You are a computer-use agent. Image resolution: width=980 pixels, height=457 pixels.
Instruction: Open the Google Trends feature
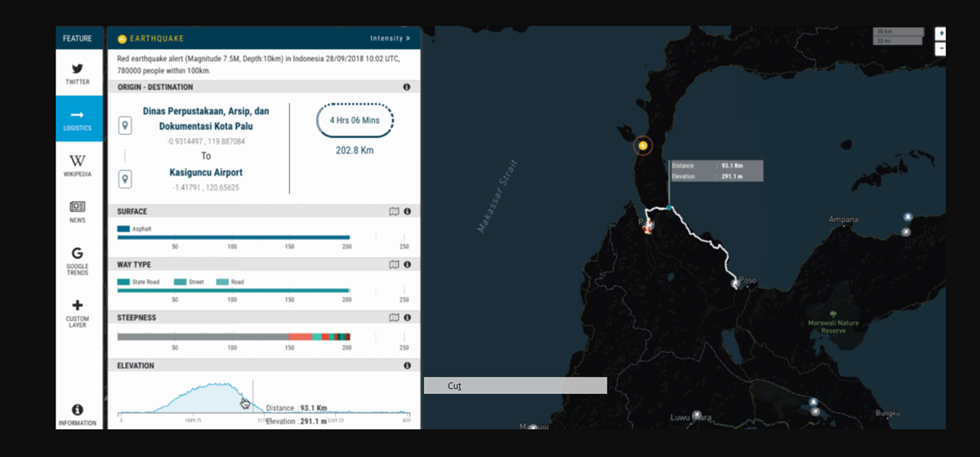[78, 259]
